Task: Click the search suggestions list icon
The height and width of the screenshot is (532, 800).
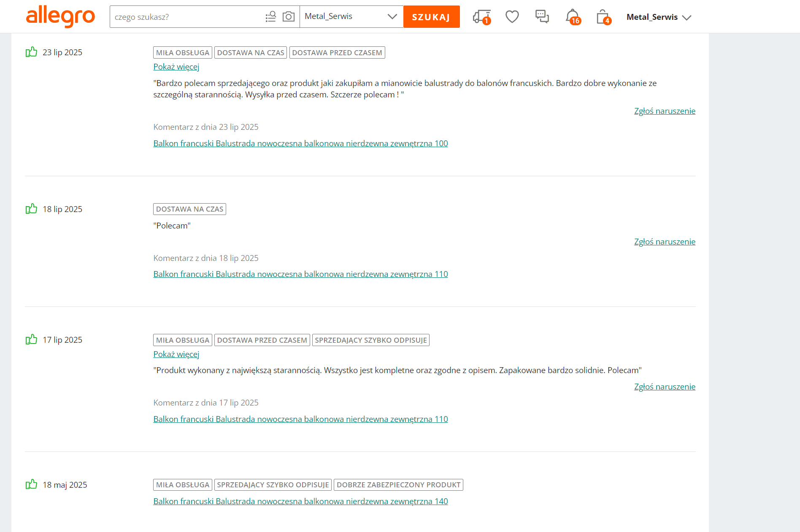Action: tap(270, 17)
